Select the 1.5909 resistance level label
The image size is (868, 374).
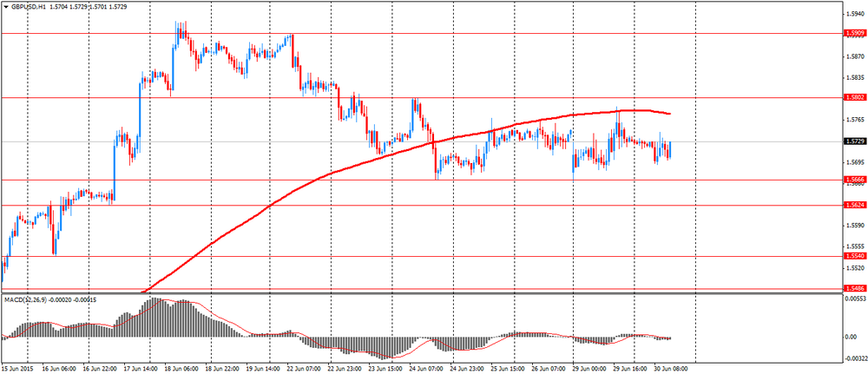click(853, 33)
